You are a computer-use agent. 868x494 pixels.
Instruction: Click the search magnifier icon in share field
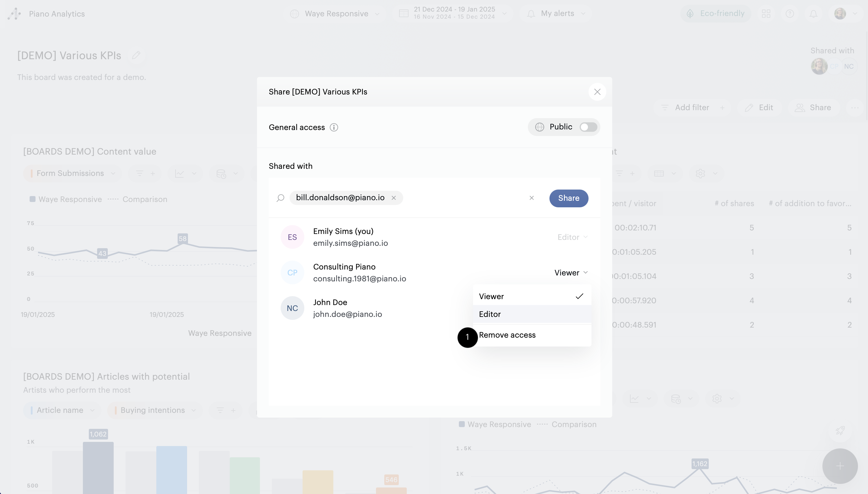[x=280, y=198]
